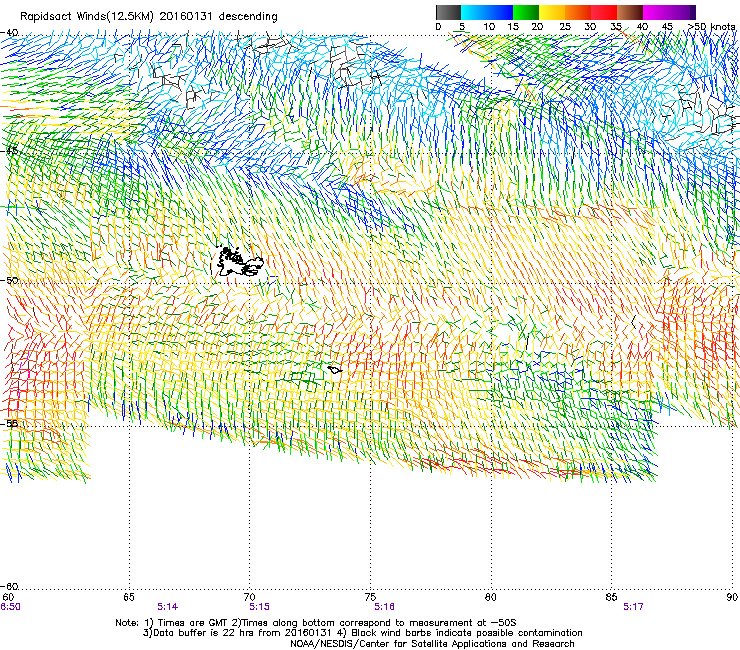Viewport: 740px width, 650px height.
Task: Click the 'Data buffer is 22 hrs' note
Action: [x=237, y=633]
